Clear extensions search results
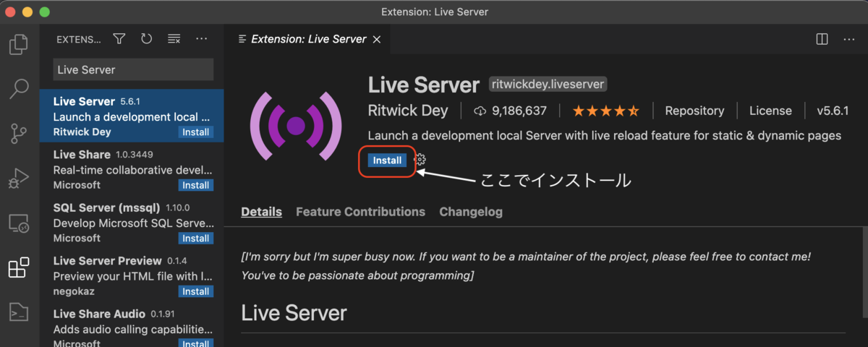868x347 pixels. click(x=174, y=39)
